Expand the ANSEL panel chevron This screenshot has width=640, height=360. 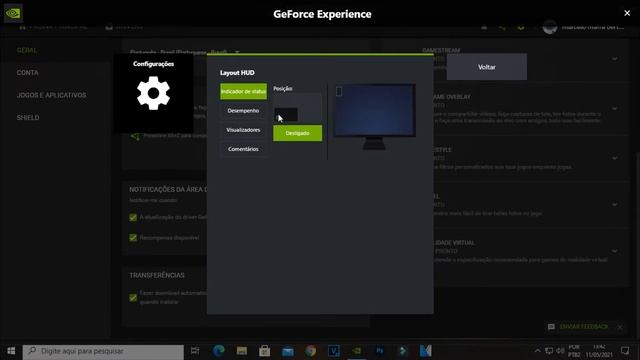point(615,204)
